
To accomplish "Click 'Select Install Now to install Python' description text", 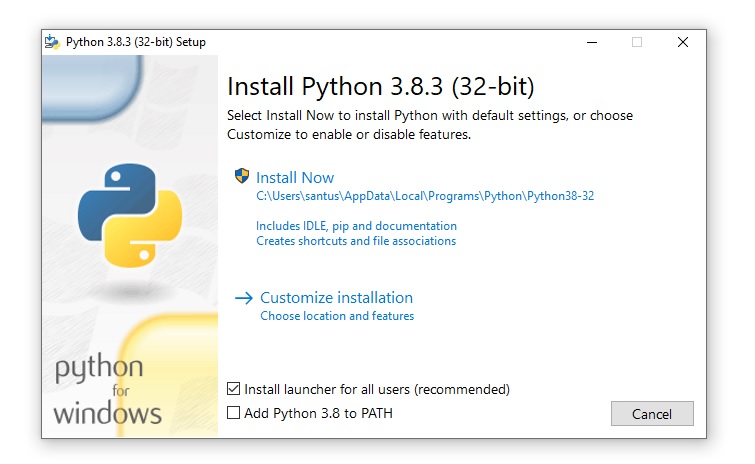I will [x=430, y=125].
